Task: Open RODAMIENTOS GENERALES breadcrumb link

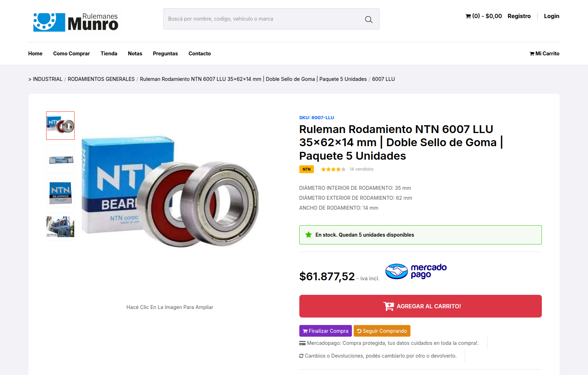Action: [101, 79]
